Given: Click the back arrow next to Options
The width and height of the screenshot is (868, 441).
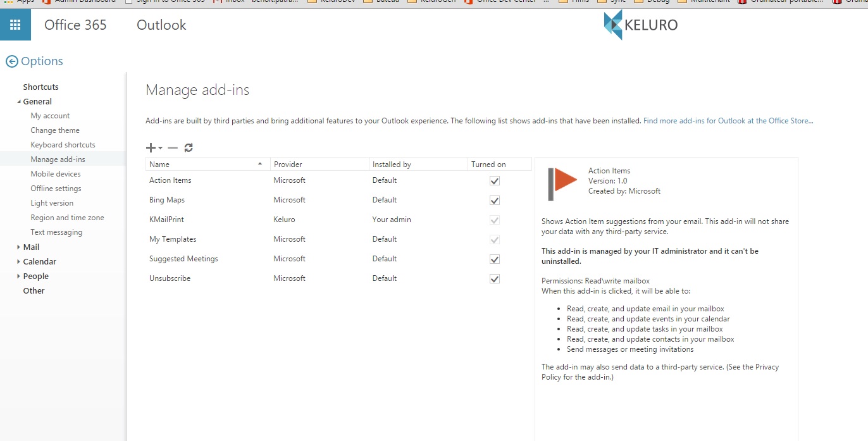Looking at the screenshot, I should [12, 61].
